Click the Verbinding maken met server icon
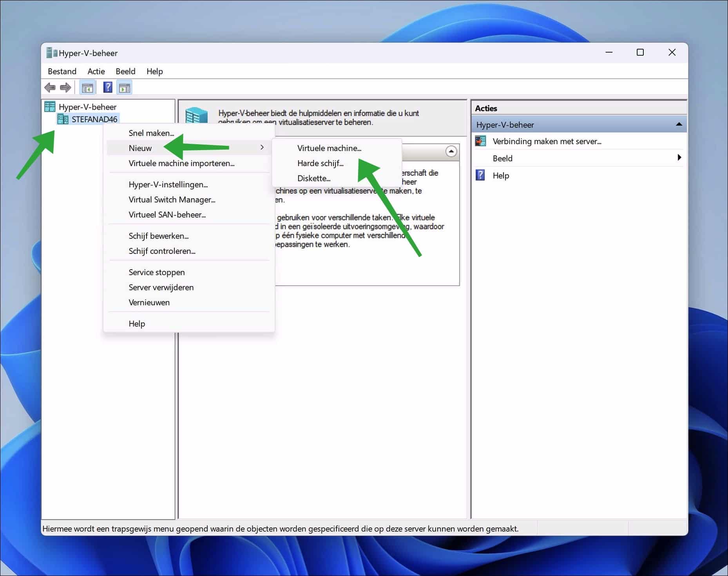This screenshot has width=728, height=576. (480, 141)
